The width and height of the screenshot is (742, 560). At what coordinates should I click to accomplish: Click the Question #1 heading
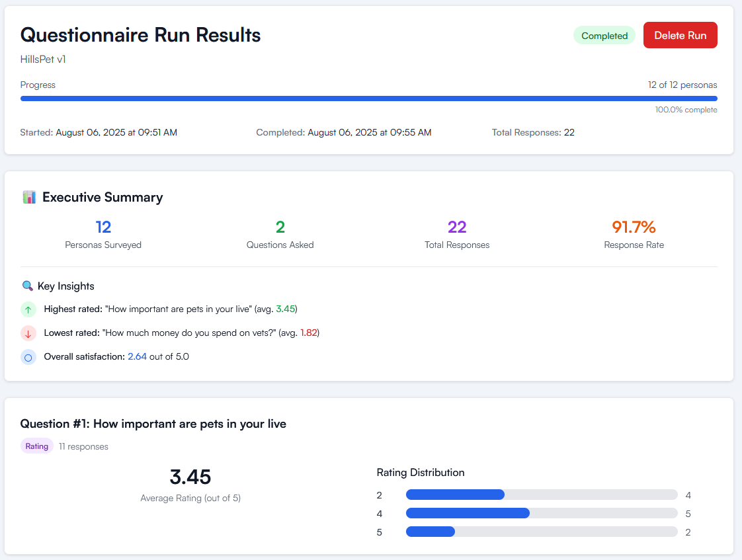click(153, 424)
